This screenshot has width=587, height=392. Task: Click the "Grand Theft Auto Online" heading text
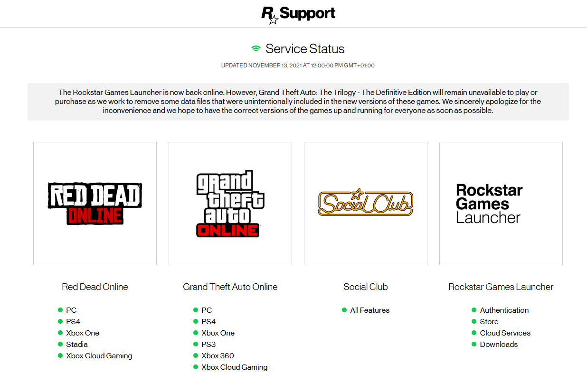coord(230,287)
